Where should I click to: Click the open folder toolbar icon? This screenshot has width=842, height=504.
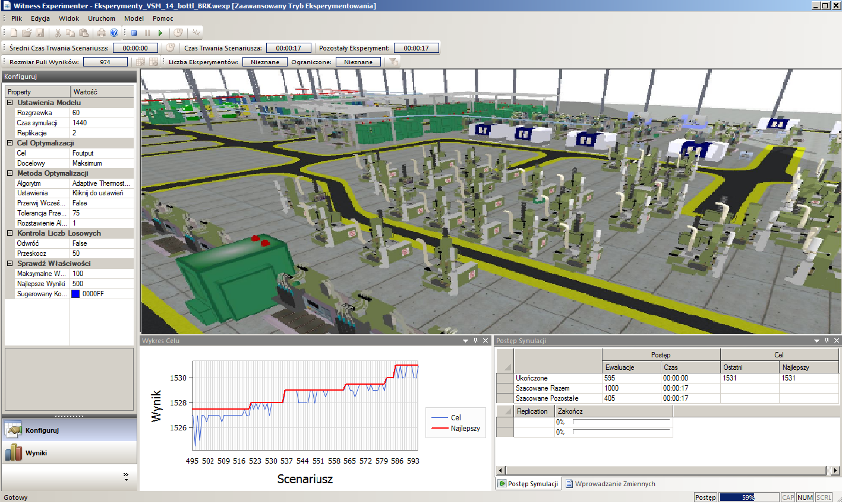tap(27, 33)
